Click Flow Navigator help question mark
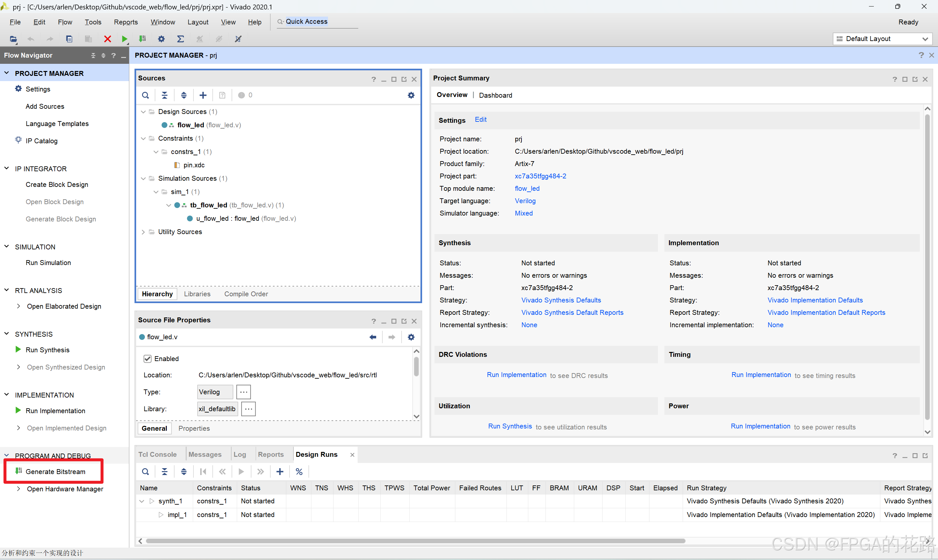The height and width of the screenshot is (560, 938). pos(113,55)
